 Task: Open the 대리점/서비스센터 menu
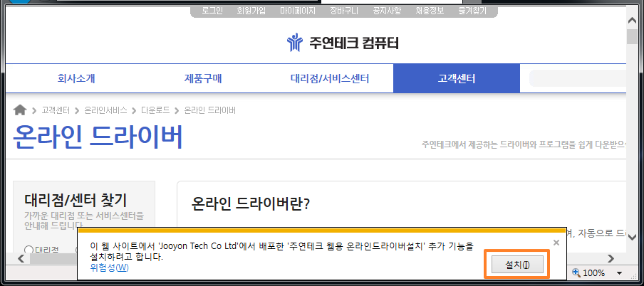click(330, 78)
